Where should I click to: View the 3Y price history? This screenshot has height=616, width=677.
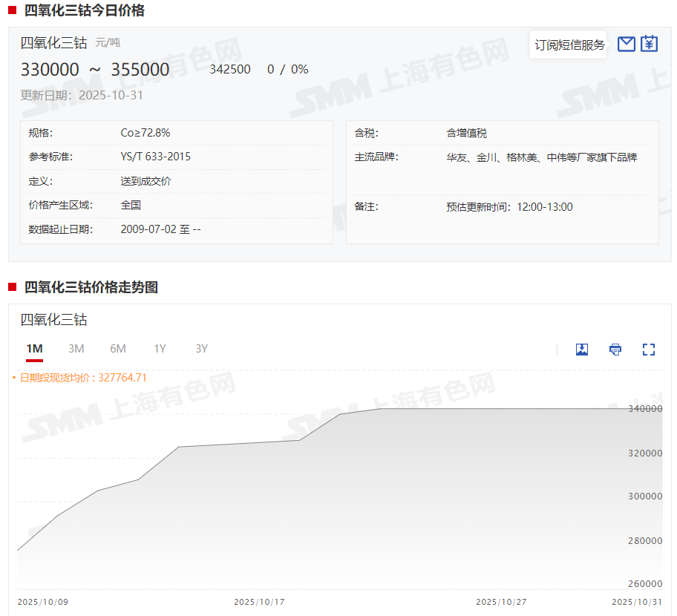click(201, 349)
